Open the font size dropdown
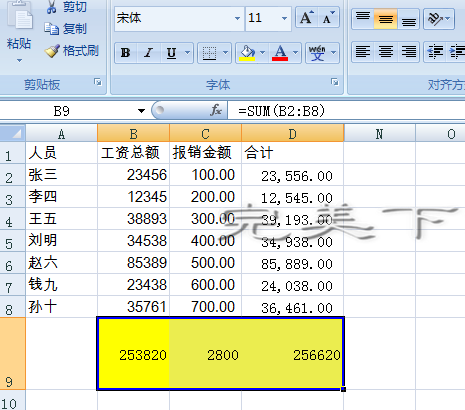 tap(284, 18)
